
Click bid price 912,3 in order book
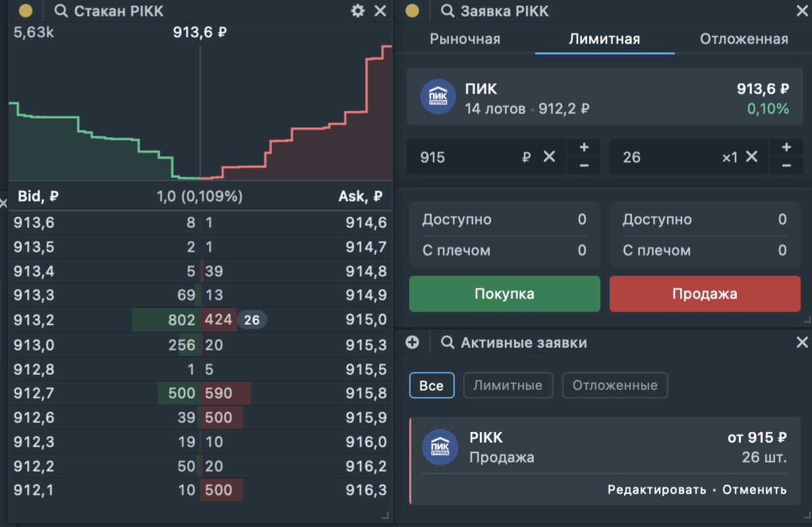click(x=34, y=442)
